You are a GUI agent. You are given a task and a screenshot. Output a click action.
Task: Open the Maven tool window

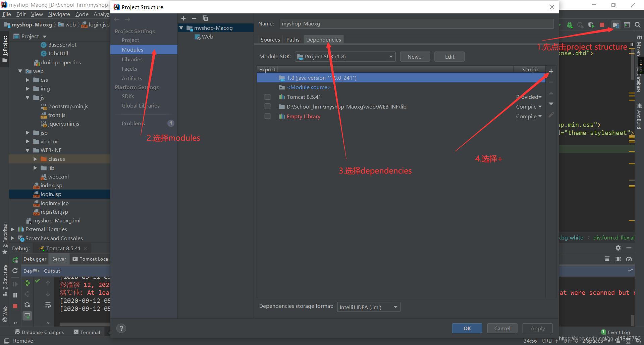click(x=639, y=45)
